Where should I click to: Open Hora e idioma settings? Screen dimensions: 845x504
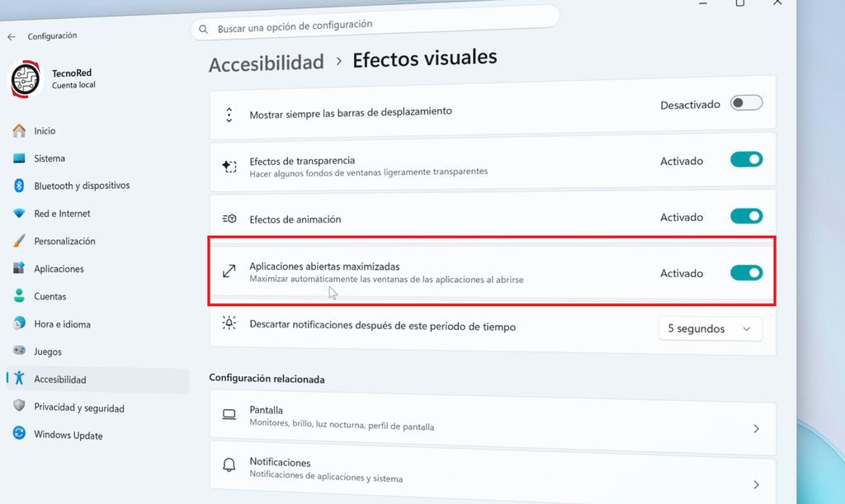point(62,324)
